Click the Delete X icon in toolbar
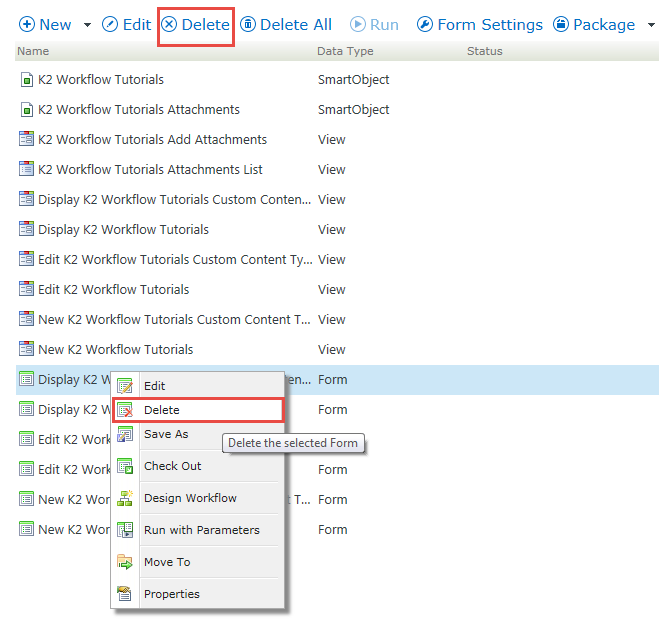The image size is (659, 632). (169, 24)
